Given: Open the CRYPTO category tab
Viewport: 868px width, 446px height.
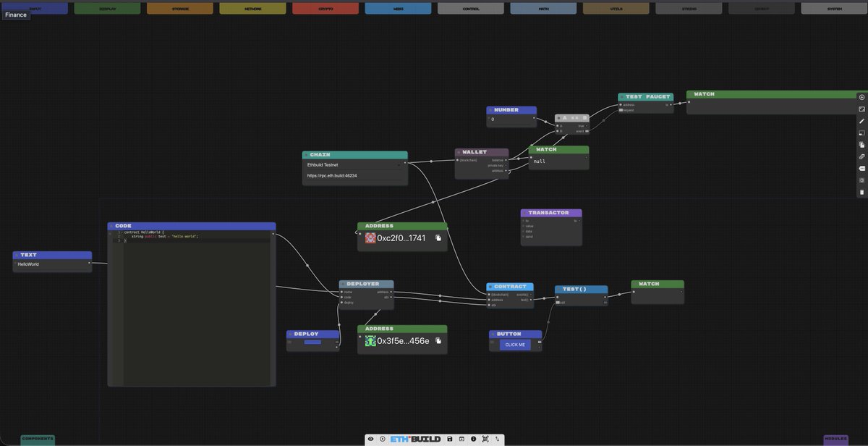Looking at the screenshot, I should point(325,8).
